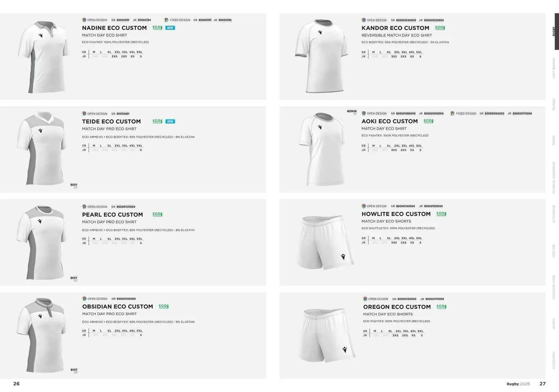Click the Body Fit label on the Pearl shirt

(x=74, y=279)
